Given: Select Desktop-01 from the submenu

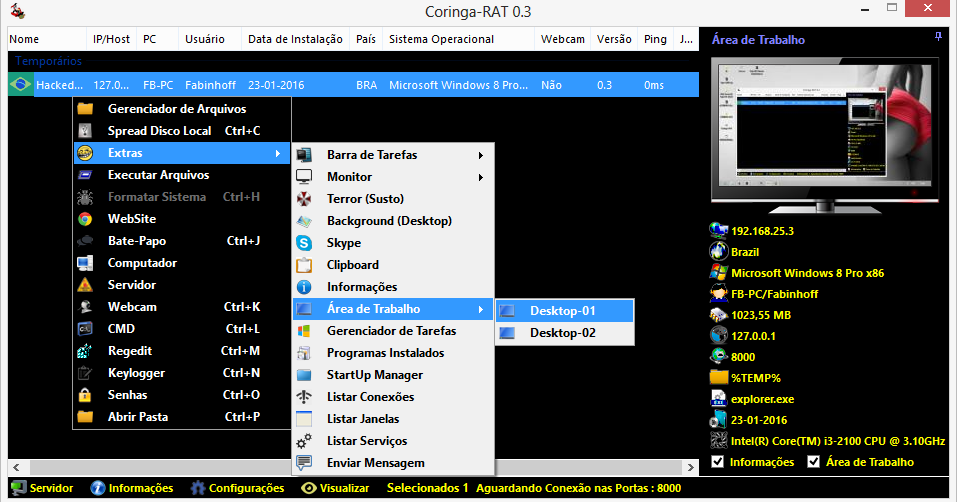Looking at the screenshot, I should pyautogui.click(x=565, y=311).
